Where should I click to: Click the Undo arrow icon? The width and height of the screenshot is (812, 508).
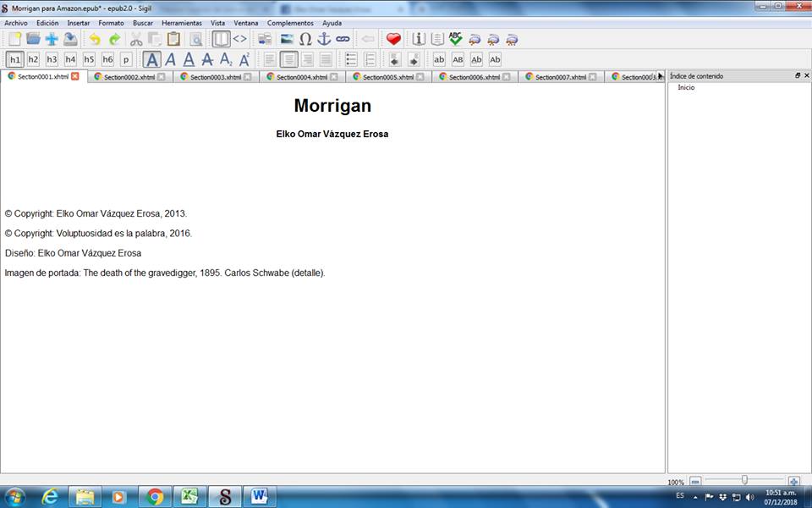[95, 39]
